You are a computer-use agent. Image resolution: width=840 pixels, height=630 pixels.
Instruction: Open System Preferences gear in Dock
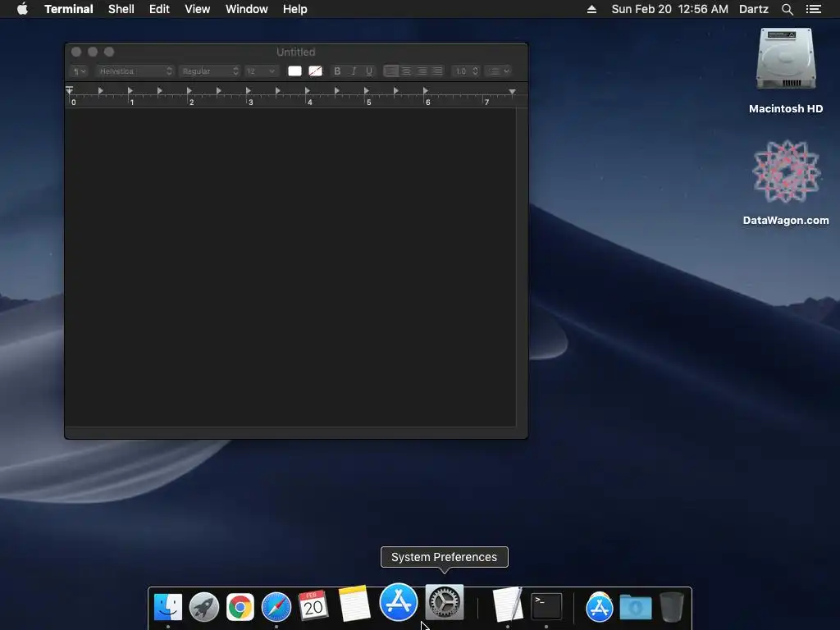coord(444,603)
